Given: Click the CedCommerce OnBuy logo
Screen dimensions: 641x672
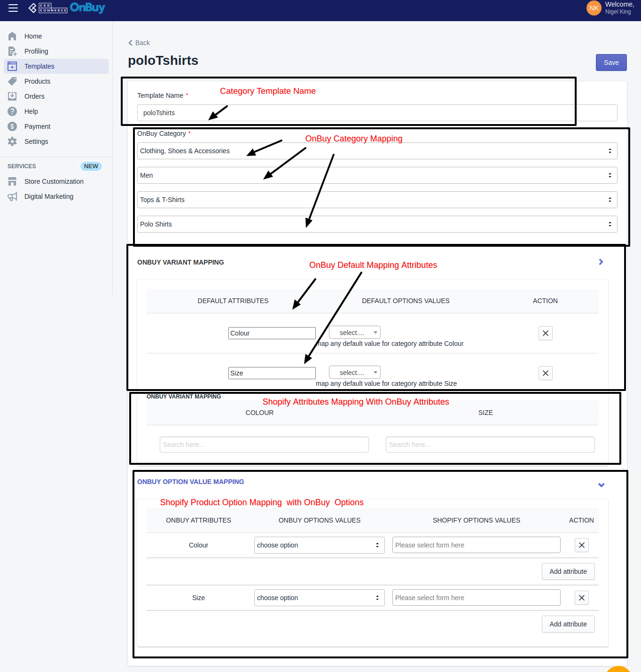Looking at the screenshot, I should click(x=66, y=8).
